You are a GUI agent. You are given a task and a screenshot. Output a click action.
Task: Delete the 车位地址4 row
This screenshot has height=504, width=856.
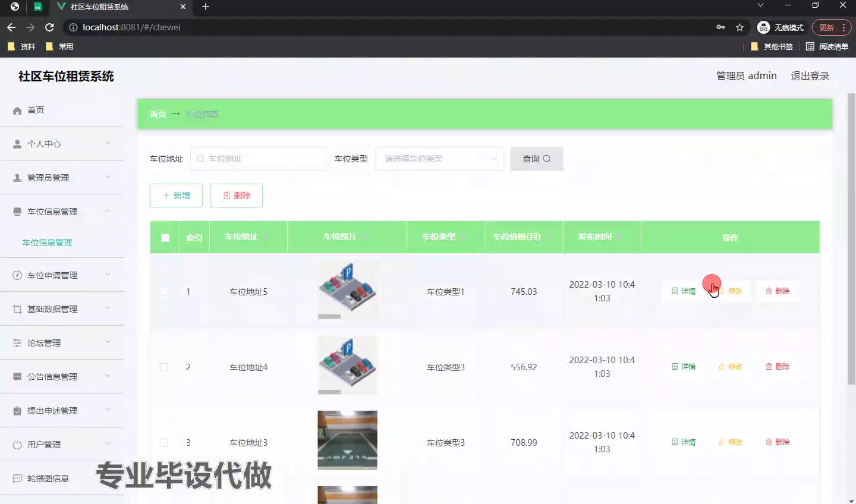778,367
